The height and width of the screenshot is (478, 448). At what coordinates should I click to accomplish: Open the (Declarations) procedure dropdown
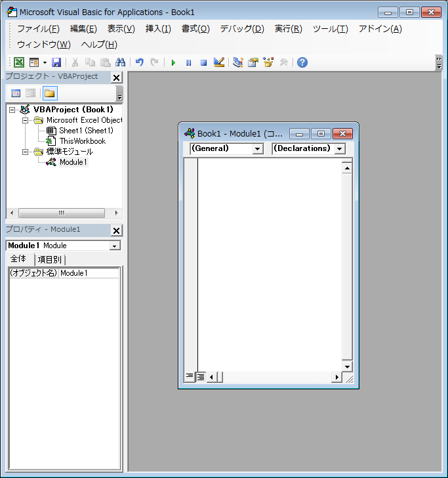tap(340, 149)
